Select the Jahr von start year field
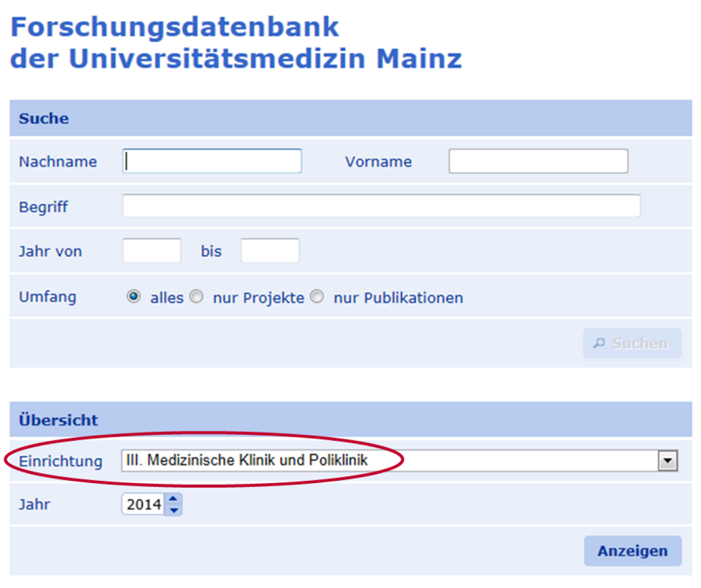701x588 pixels. tap(152, 251)
